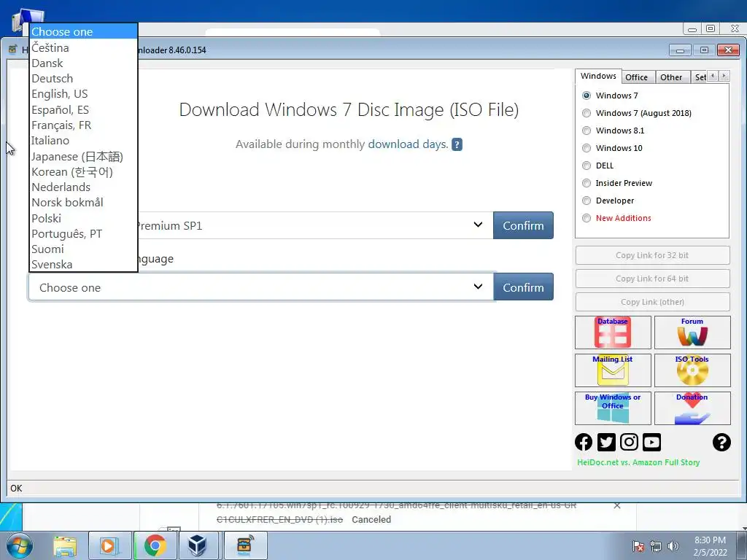Open the Donation icon button
Image resolution: width=747 pixels, height=560 pixels.
692,408
